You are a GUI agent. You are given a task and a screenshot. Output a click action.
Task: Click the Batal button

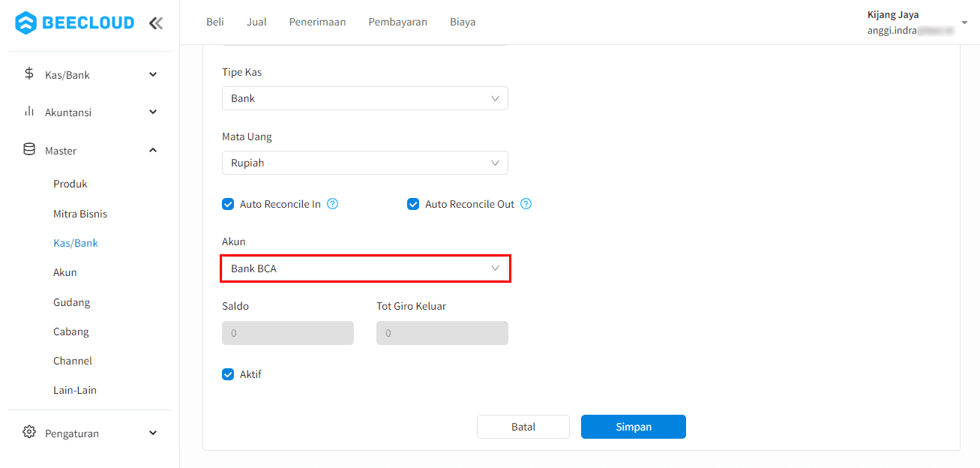[523, 427]
